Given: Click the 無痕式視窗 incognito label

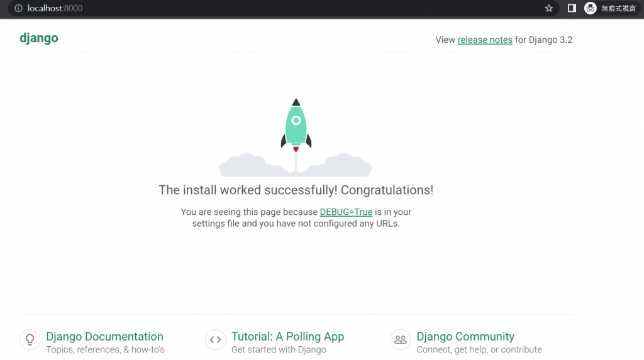Looking at the screenshot, I should pos(618,8).
